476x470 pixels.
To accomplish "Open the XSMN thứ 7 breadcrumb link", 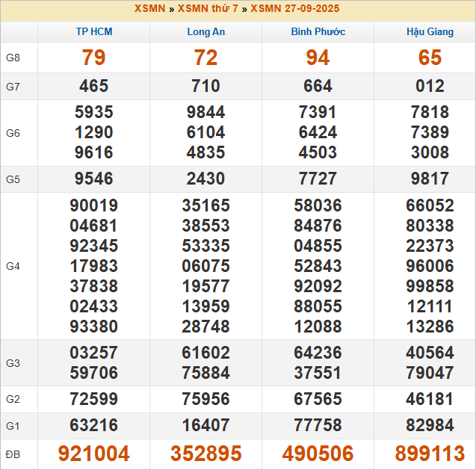I will point(208,8).
